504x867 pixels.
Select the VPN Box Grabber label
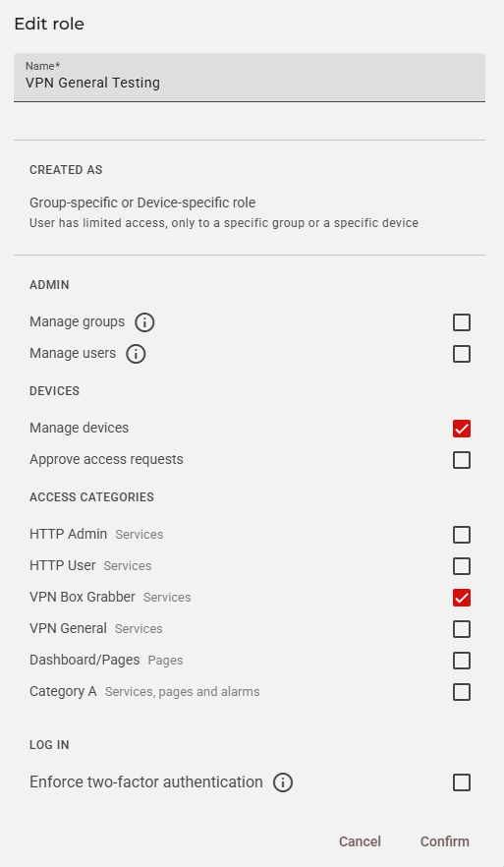(x=83, y=598)
